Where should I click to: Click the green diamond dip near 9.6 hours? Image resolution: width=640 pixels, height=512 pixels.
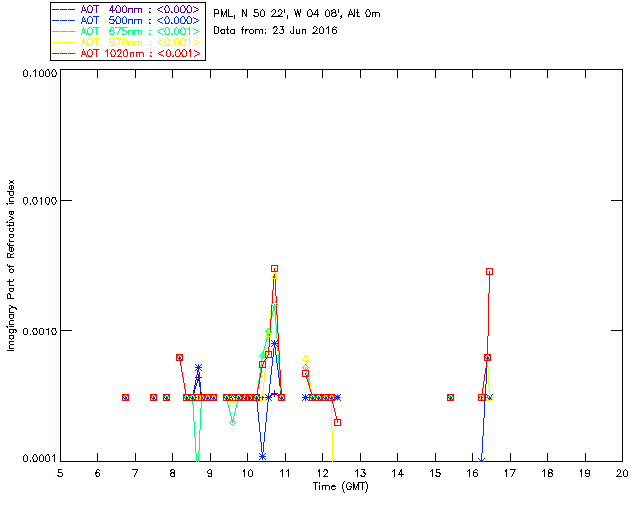(x=232, y=422)
